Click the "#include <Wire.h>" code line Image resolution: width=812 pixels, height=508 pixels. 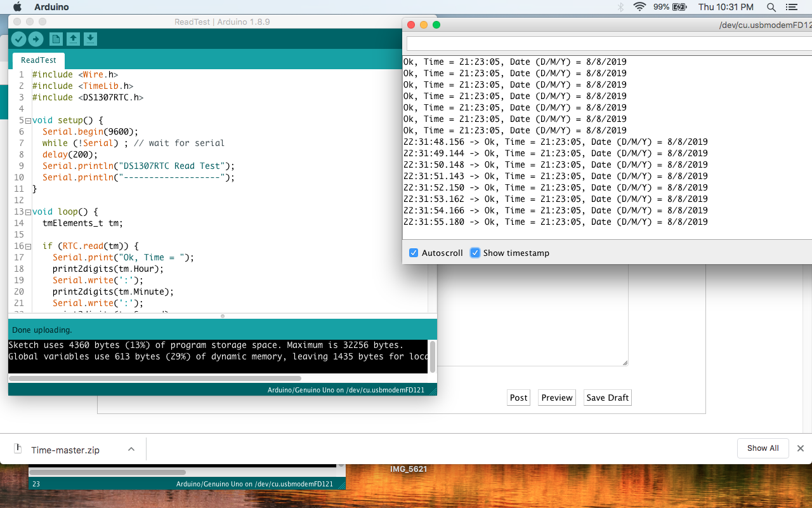pyautogui.click(x=75, y=74)
